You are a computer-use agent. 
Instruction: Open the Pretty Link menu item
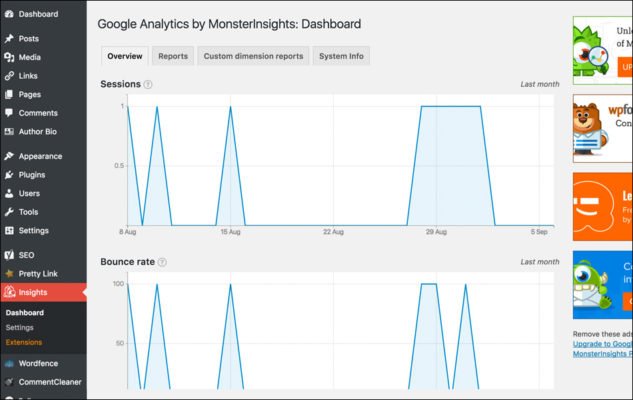point(38,273)
